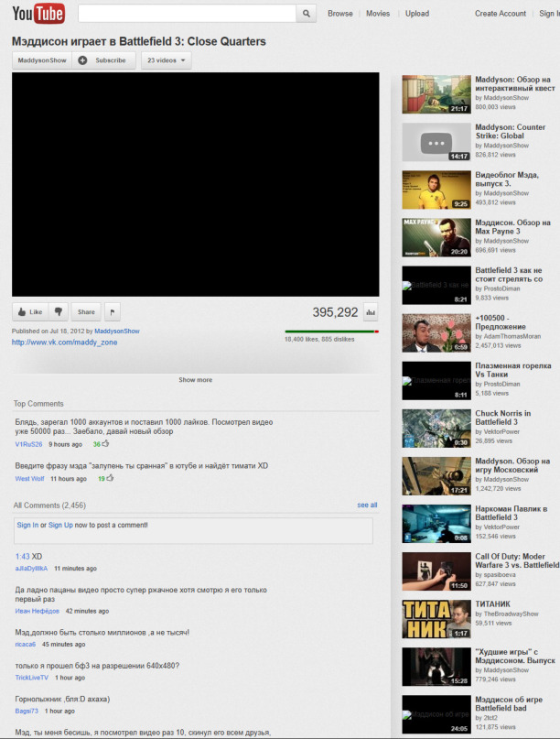Open title 'Maddyson: Обзор на интерактивный квест'
The height and width of the screenshot is (739, 560).
coord(515,84)
